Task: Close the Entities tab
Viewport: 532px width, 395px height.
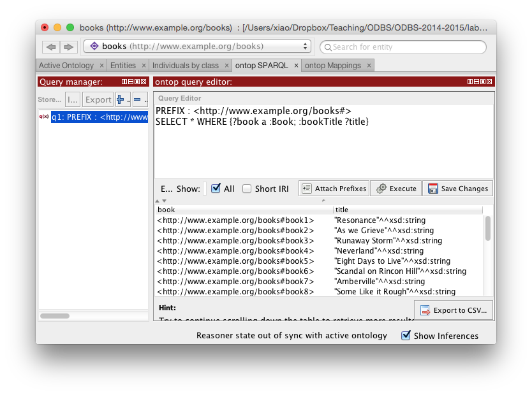Action: coord(144,66)
